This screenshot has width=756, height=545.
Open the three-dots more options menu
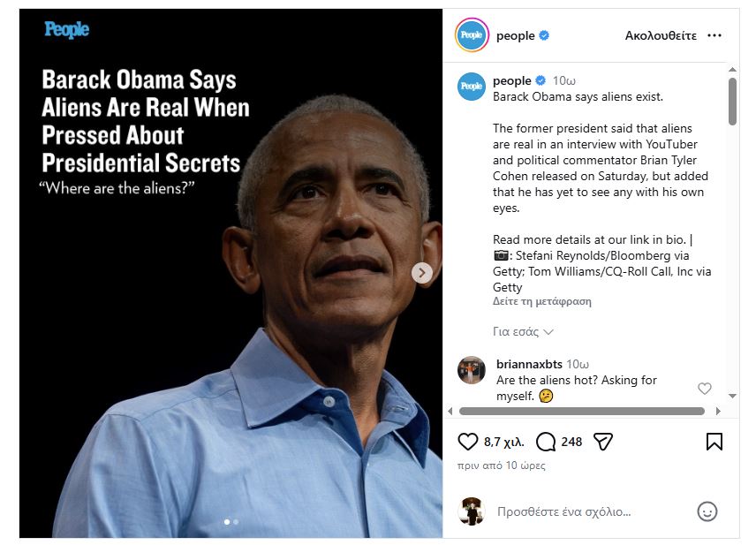(x=714, y=35)
